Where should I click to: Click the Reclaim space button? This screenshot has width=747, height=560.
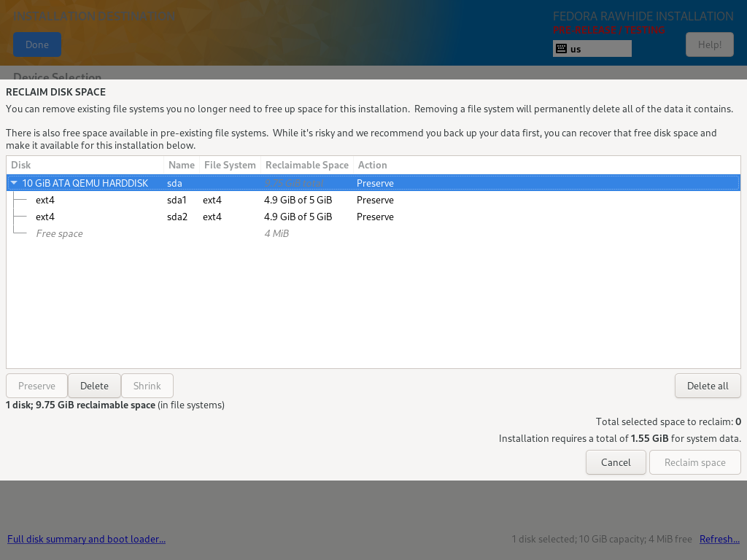pyautogui.click(x=694, y=462)
